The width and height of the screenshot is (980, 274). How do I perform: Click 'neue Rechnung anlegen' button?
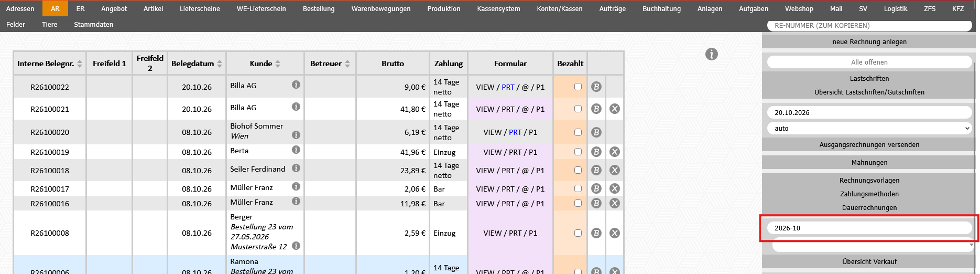869,41
